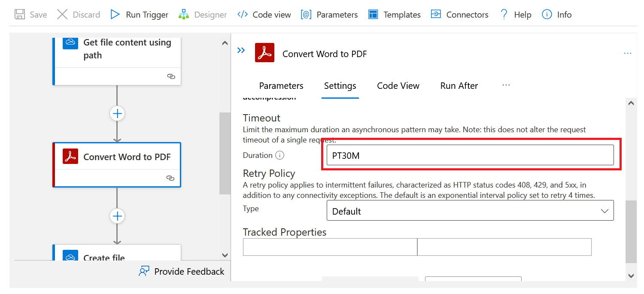
Task: Switch to the Parameters tab
Action: point(281,85)
